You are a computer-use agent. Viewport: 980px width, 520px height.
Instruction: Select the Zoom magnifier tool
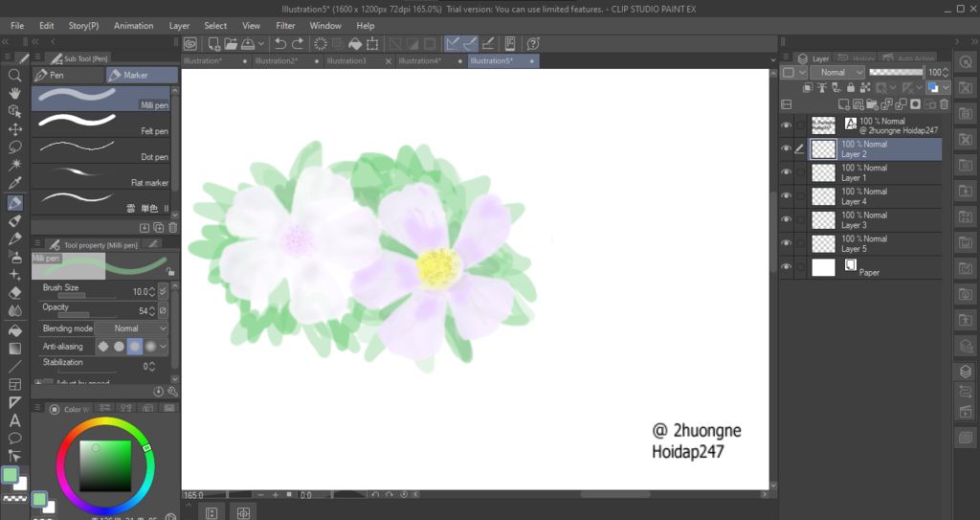coord(15,76)
